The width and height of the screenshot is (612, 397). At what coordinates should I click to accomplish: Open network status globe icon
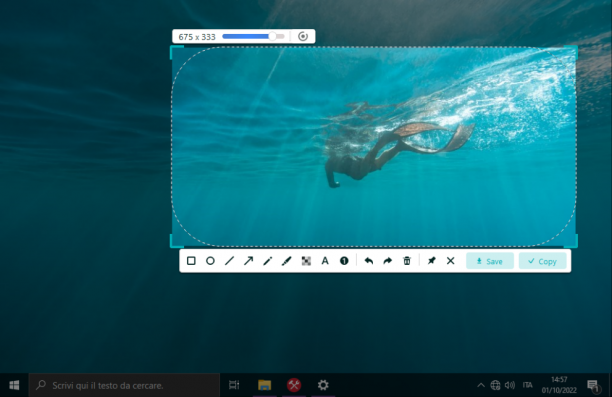coord(495,385)
